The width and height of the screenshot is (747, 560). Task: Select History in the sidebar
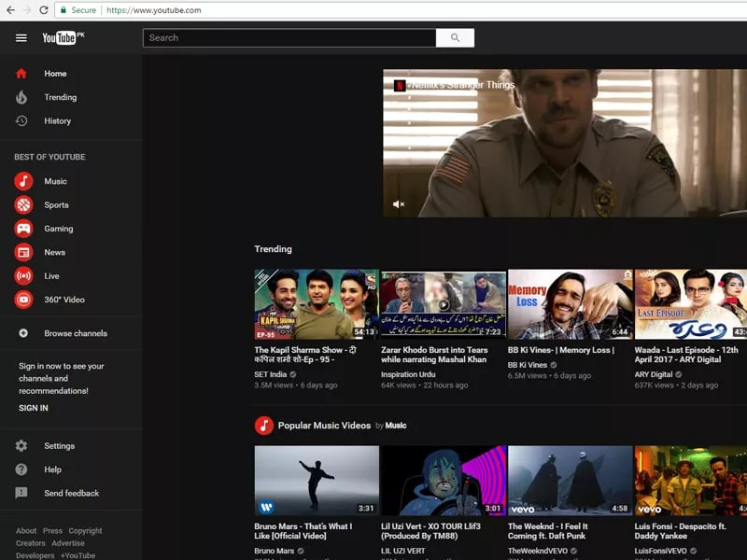58,121
